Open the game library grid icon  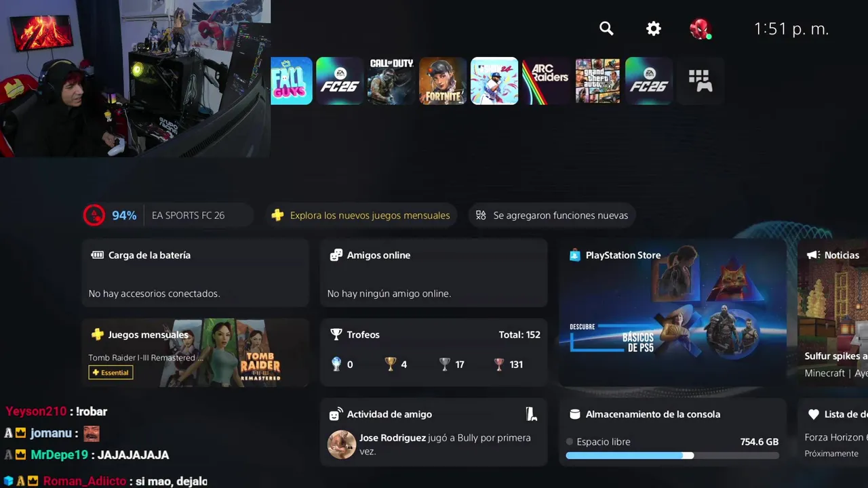(701, 81)
